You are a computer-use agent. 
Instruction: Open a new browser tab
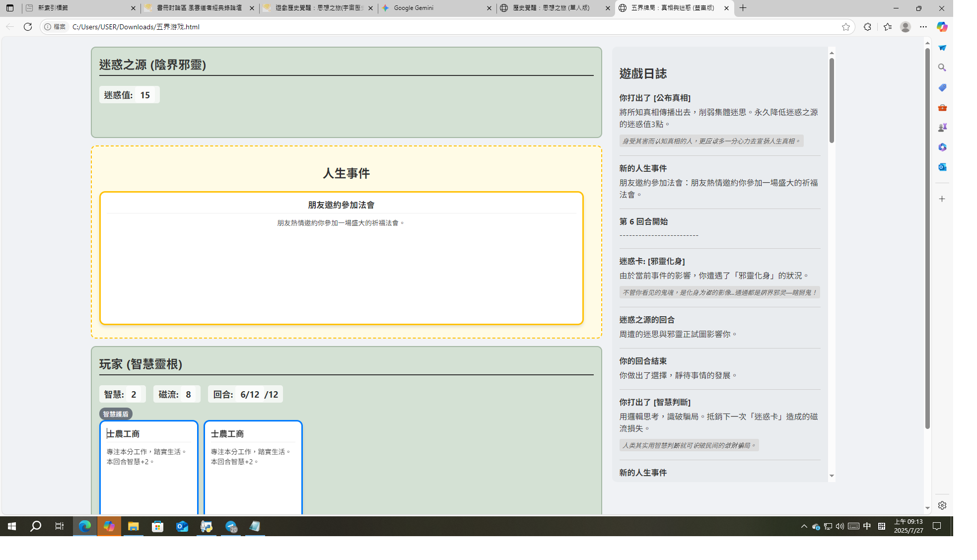(x=743, y=8)
